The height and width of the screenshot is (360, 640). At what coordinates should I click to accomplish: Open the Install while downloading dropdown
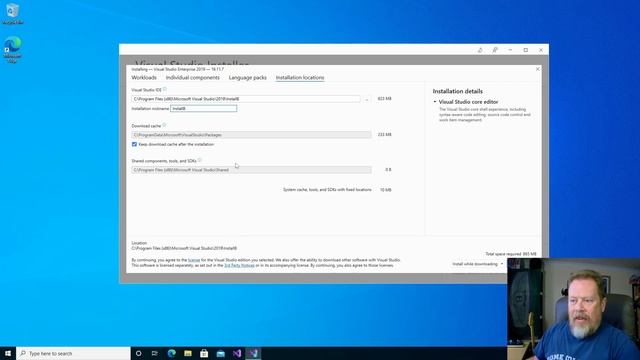tap(478, 264)
